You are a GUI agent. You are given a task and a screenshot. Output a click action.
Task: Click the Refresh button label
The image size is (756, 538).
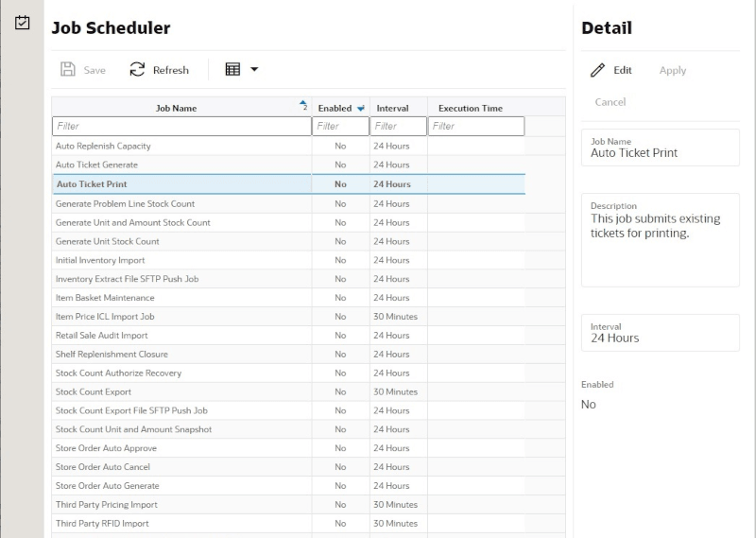pyautogui.click(x=171, y=70)
